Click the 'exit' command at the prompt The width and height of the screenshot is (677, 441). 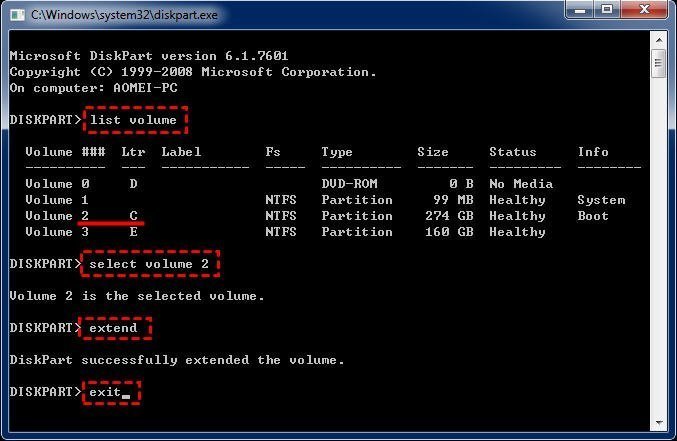tap(105, 392)
